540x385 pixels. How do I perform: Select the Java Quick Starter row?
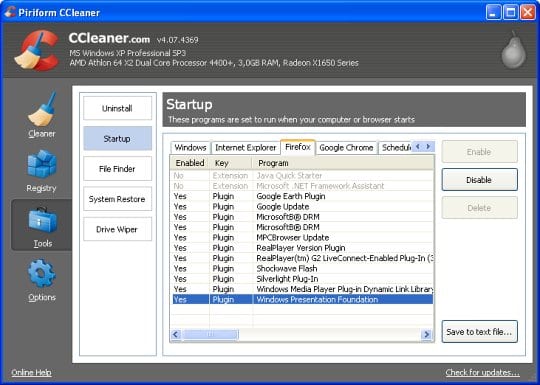click(x=302, y=176)
